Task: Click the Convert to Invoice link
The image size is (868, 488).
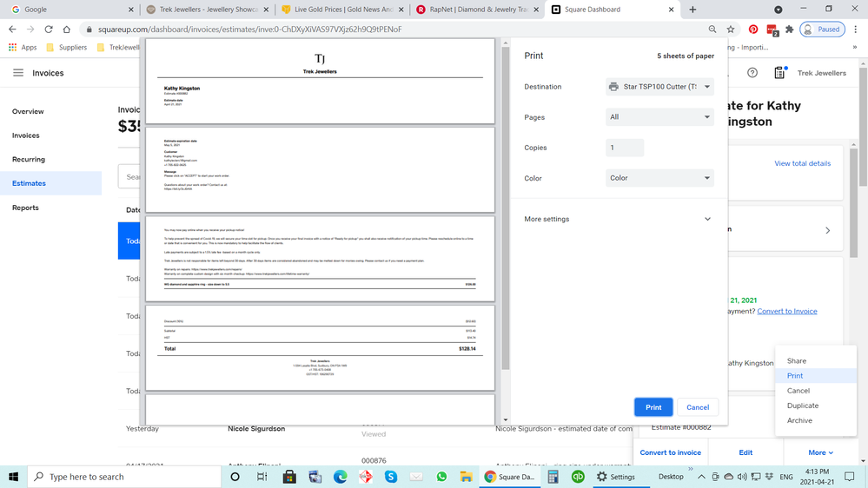Action: click(786, 311)
